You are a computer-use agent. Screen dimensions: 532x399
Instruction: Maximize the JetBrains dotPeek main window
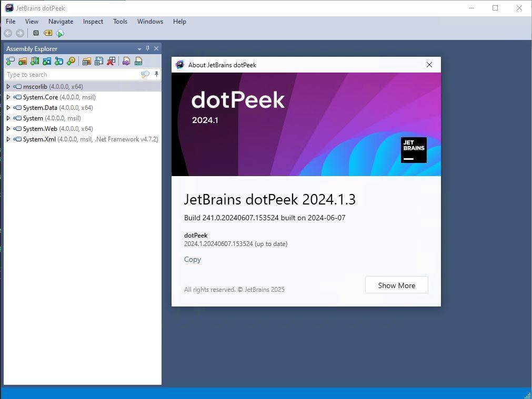(x=495, y=8)
